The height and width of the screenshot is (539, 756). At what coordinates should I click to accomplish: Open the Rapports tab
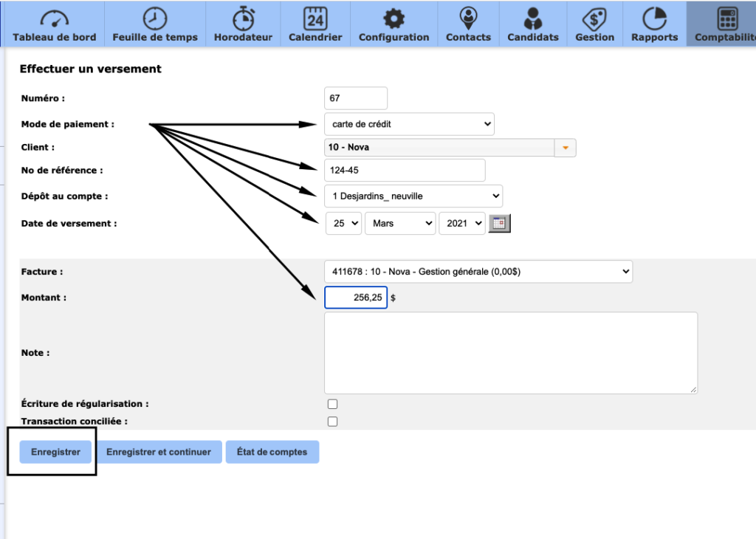[654, 24]
